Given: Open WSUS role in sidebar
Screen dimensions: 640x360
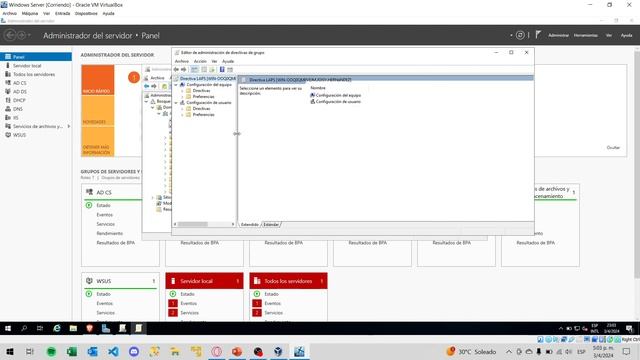Looking at the screenshot, I should point(19,135).
